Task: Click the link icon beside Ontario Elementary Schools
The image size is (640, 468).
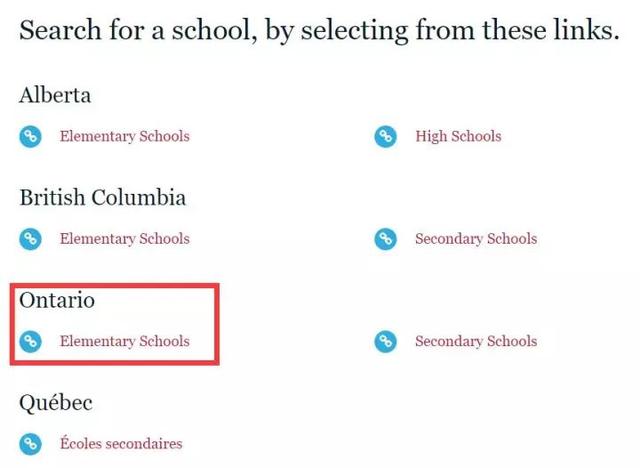Action: [x=30, y=341]
